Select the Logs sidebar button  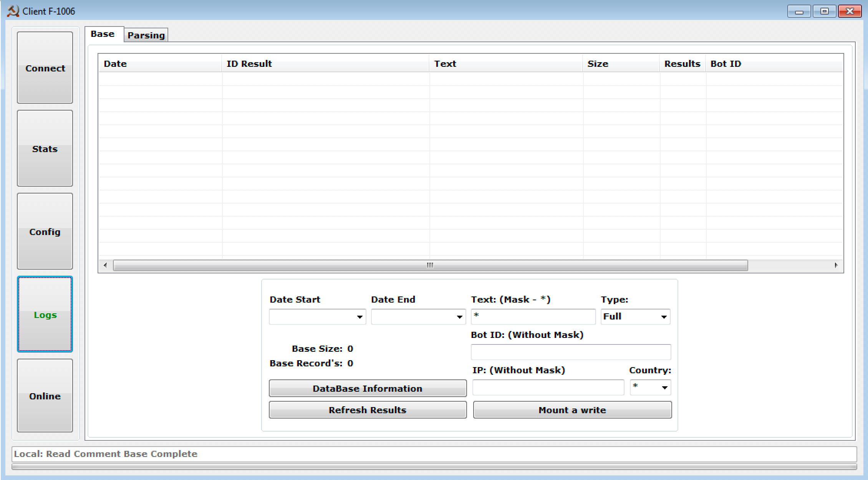(x=45, y=314)
